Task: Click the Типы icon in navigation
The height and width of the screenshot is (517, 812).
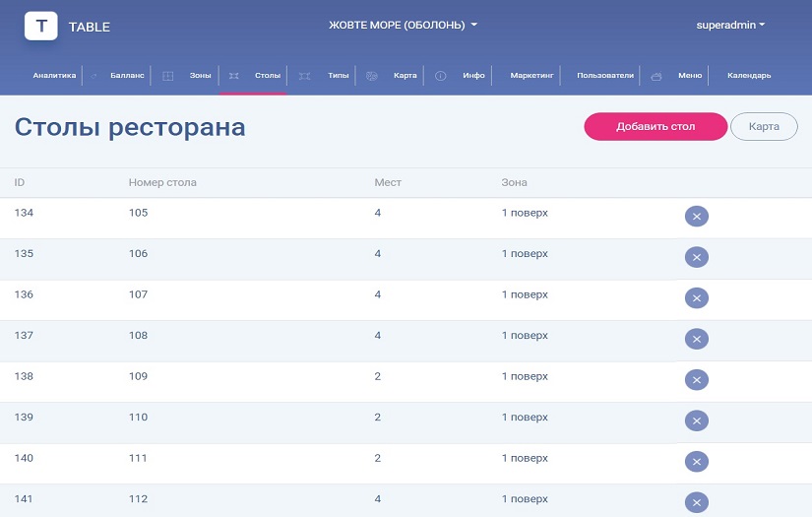Action: coord(304,76)
